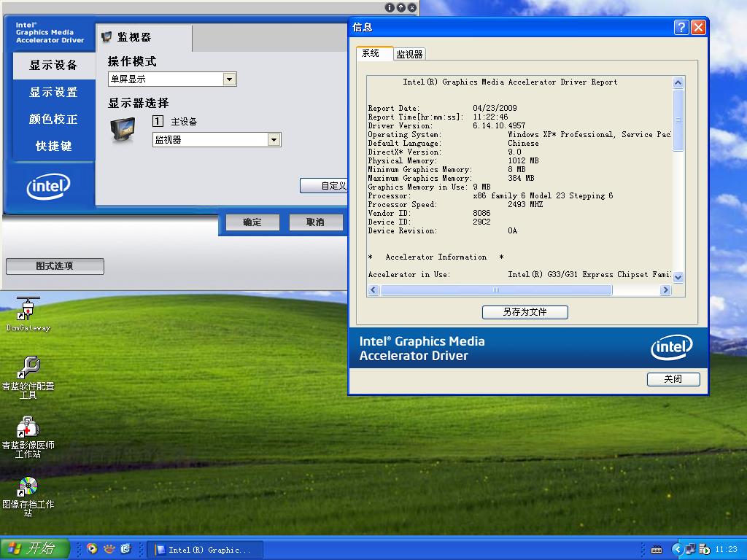747x560 pixels.
Task: Click the report vertical scrollbar thumb
Action: click(678, 120)
